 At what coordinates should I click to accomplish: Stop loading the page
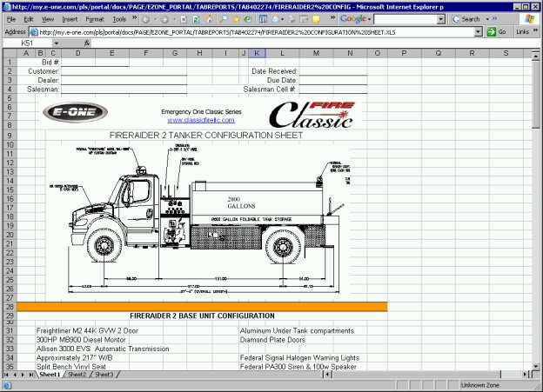tap(184, 19)
